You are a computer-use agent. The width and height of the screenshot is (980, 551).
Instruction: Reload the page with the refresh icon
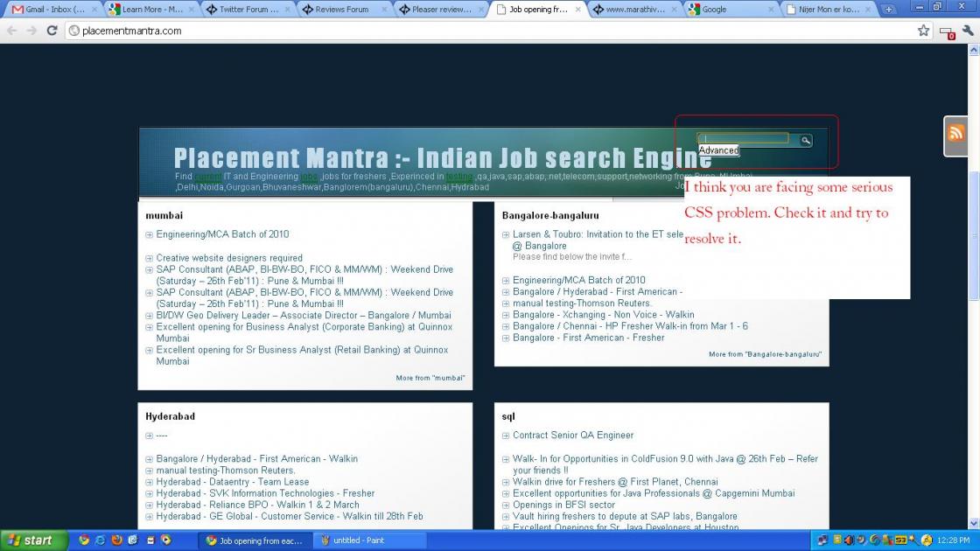52,31
